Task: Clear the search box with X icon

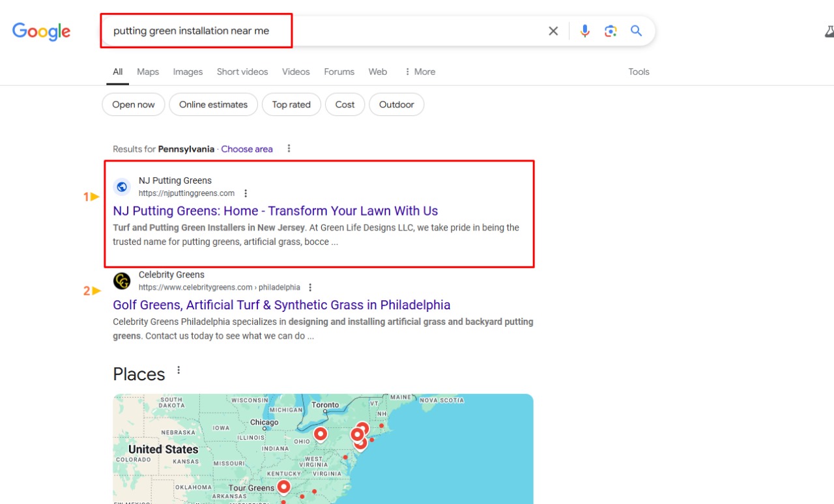Action: (x=553, y=31)
